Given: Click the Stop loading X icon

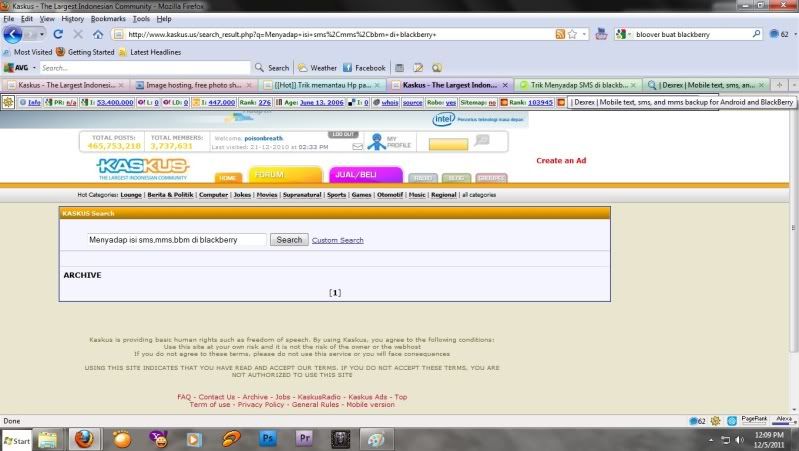Looking at the screenshot, I should pos(78,34).
